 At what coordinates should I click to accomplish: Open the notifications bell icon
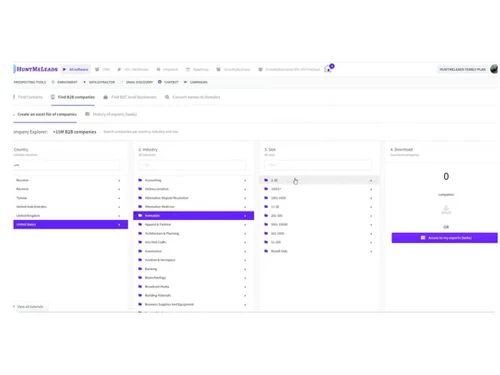pyautogui.click(x=328, y=69)
